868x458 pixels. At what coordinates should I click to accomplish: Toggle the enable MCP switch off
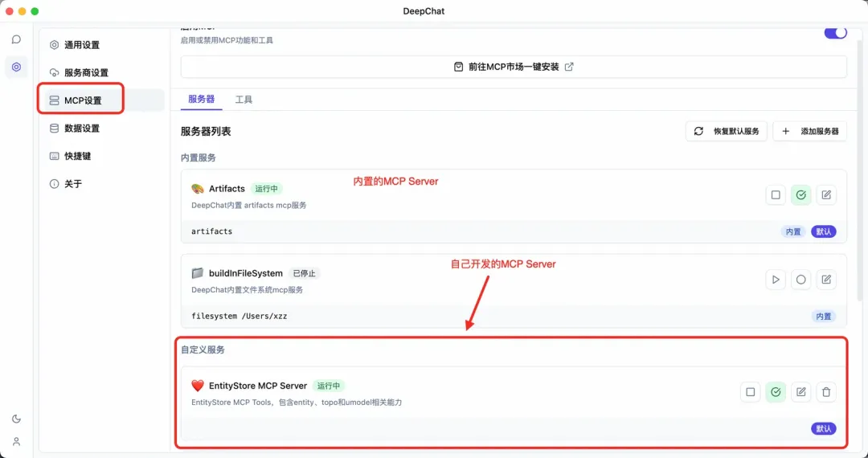835,33
